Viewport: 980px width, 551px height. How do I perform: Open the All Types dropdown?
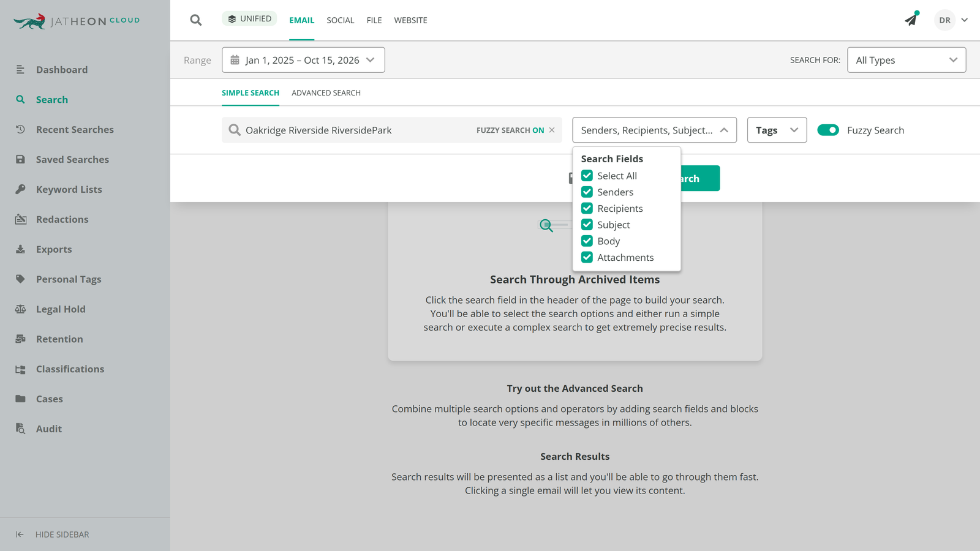907,60
